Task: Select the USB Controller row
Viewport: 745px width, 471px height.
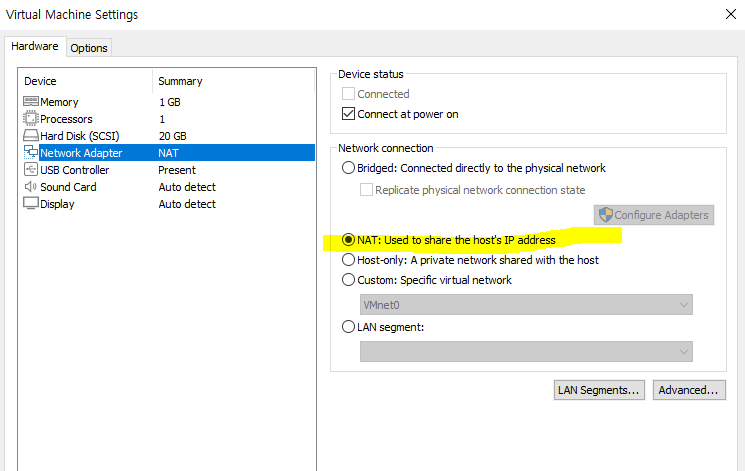Action: pos(168,170)
